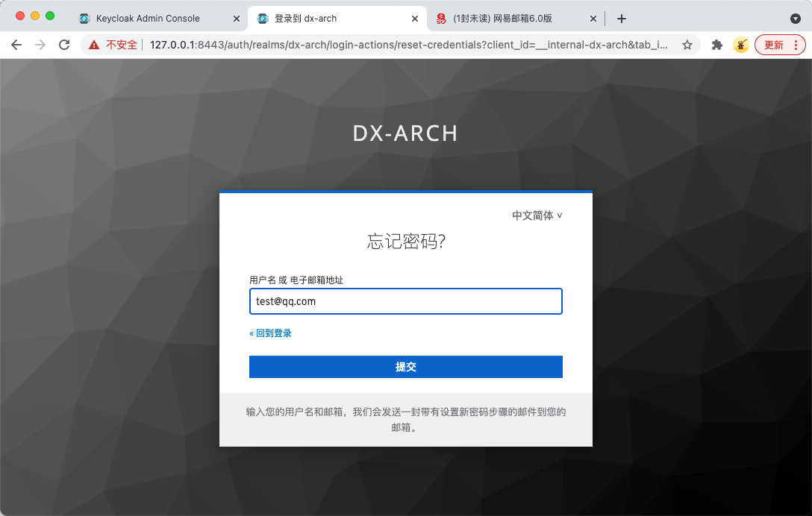The width and height of the screenshot is (812, 516).
Task: Open the browser profile avatar
Action: 741,45
